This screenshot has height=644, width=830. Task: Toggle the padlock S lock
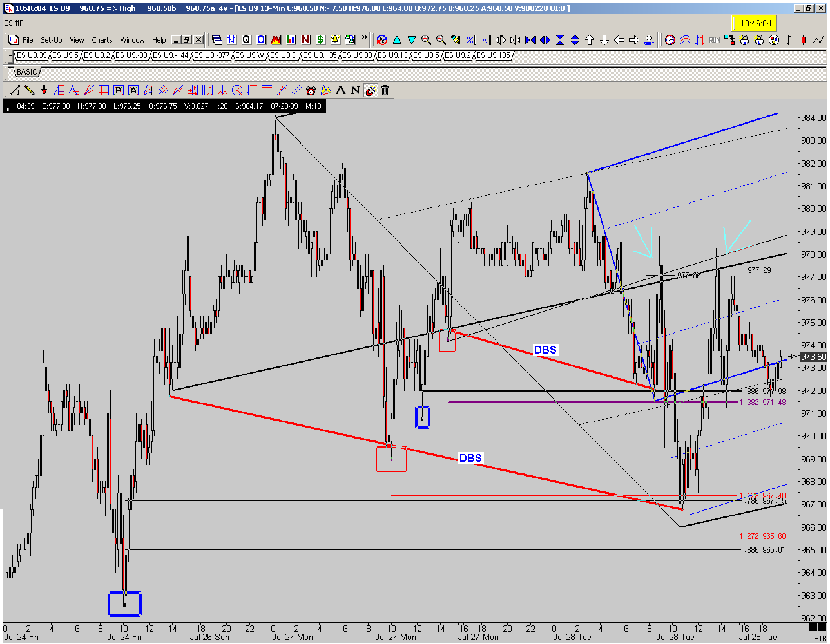[x=744, y=40]
